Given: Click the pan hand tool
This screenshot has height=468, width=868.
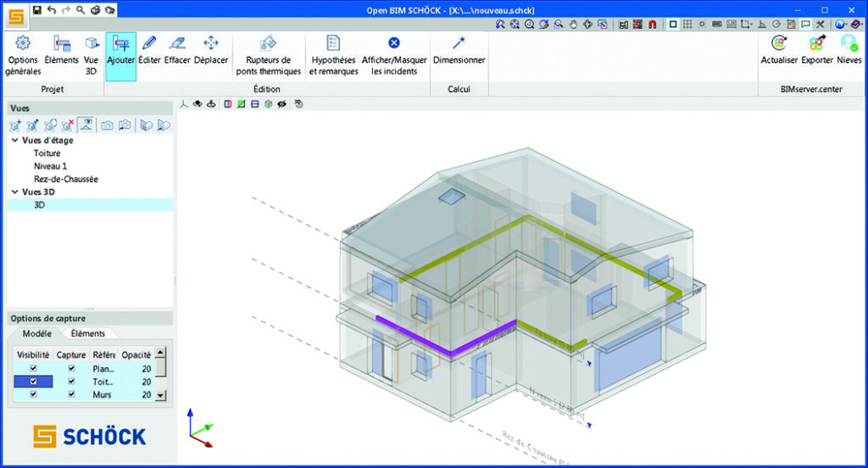Looking at the screenshot, I should click(x=574, y=25).
